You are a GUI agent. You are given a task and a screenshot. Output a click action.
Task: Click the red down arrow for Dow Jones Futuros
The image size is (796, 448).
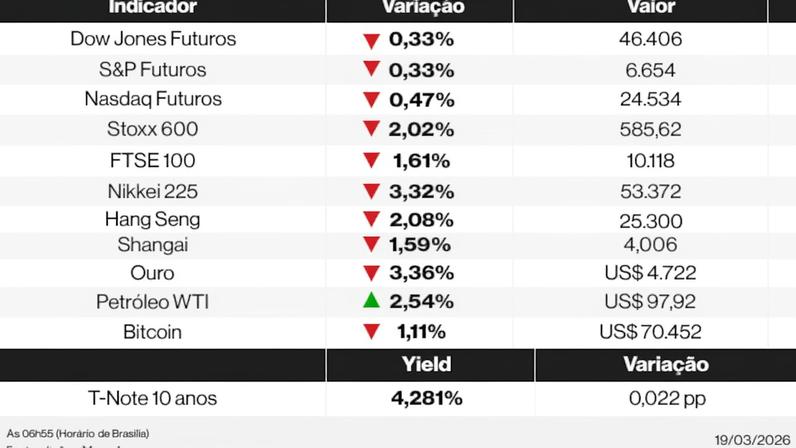point(372,41)
